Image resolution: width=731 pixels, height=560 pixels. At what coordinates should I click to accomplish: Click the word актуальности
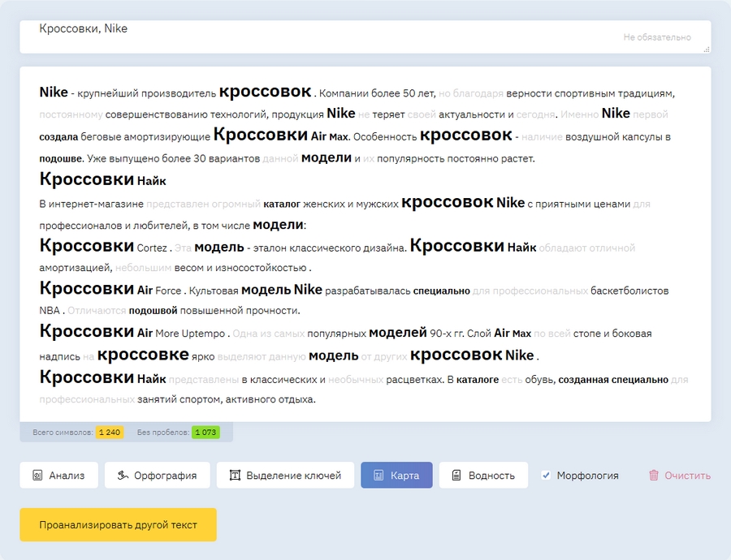[472, 114]
